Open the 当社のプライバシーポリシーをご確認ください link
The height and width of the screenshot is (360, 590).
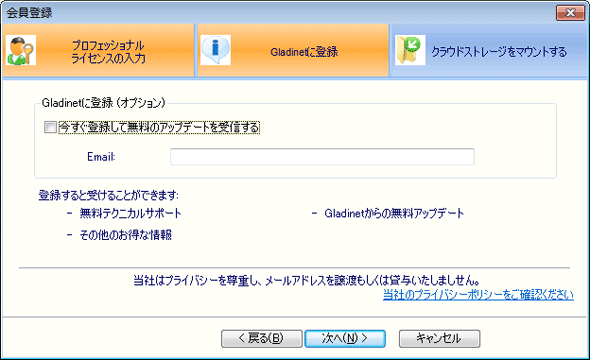point(478,295)
